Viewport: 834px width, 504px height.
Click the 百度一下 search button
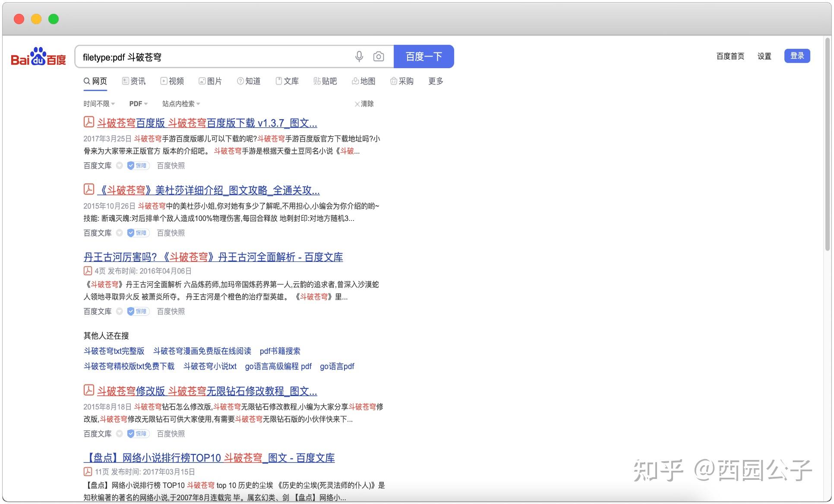tap(424, 57)
